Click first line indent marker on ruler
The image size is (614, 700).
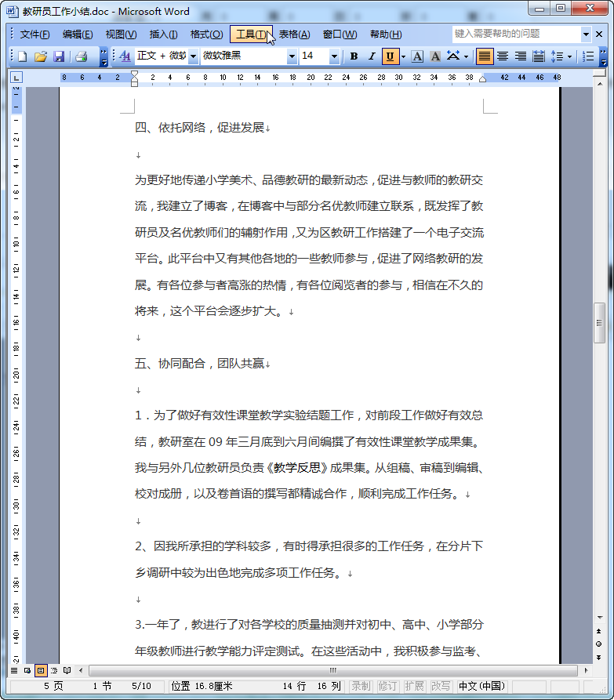tap(134, 74)
